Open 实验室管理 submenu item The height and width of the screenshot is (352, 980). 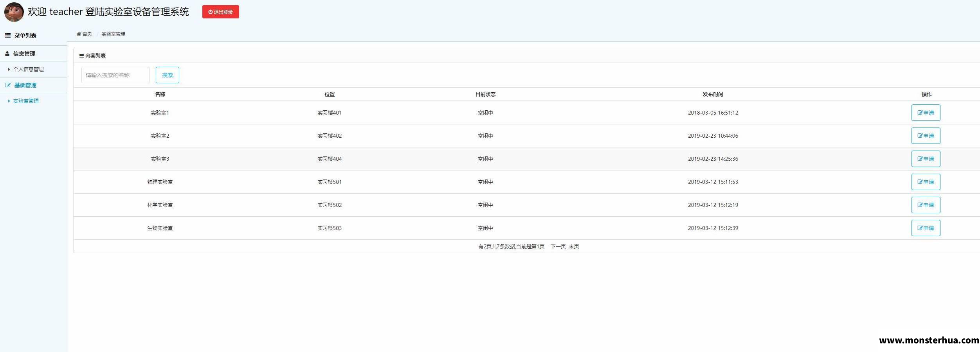point(26,101)
